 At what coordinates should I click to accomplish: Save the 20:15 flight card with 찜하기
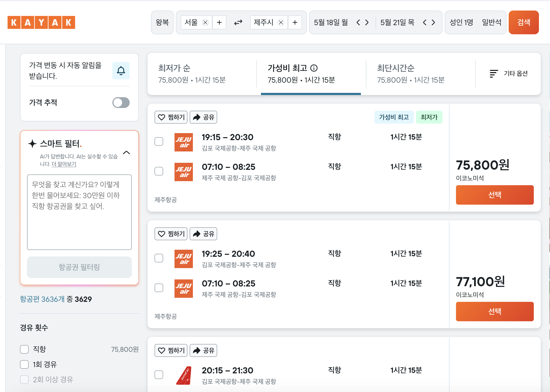pos(171,350)
